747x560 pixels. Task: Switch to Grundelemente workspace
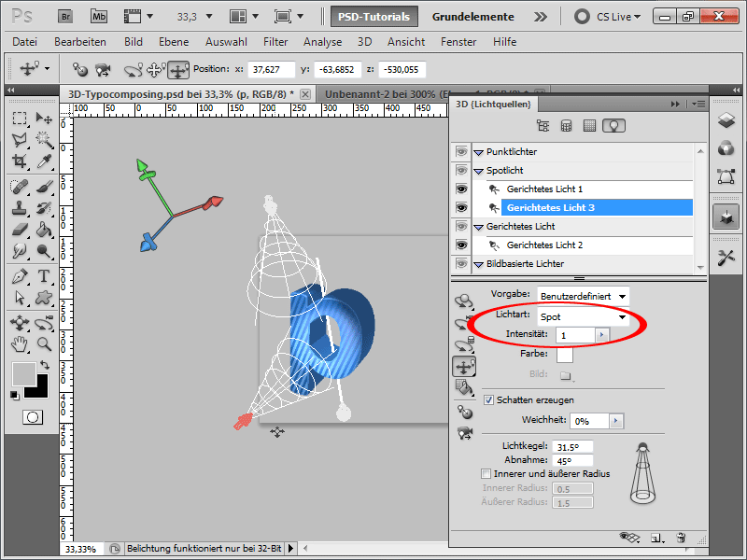[473, 17]
